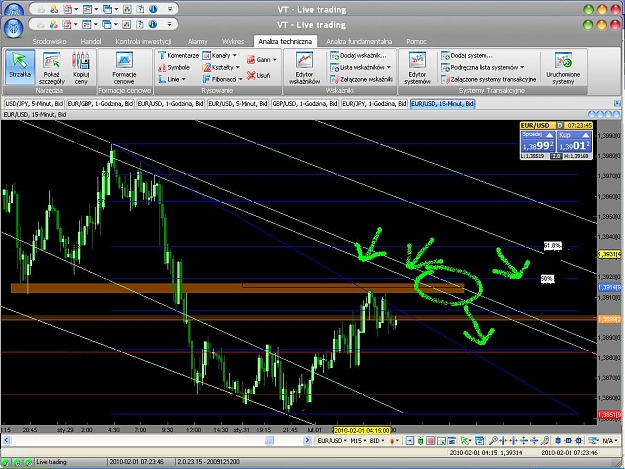The width and height of the screenshot is (625, 469).
Task: Open the blue application orb menu
Action: 14,27
